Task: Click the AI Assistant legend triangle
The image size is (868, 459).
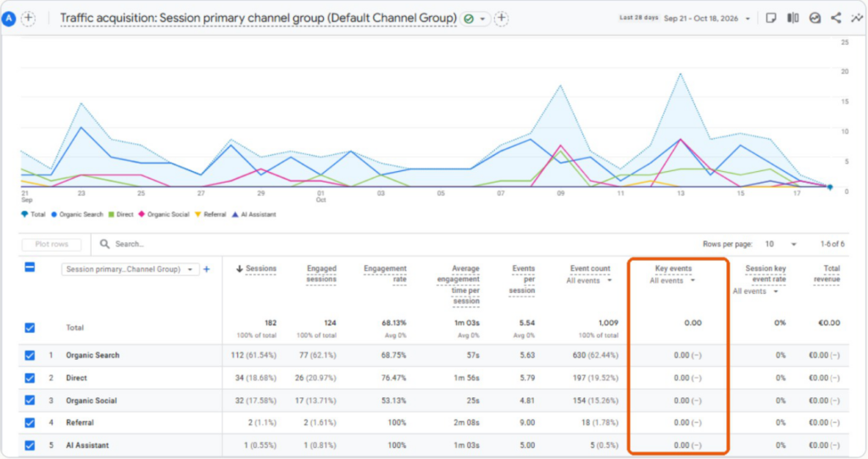Action: (235, 214)
